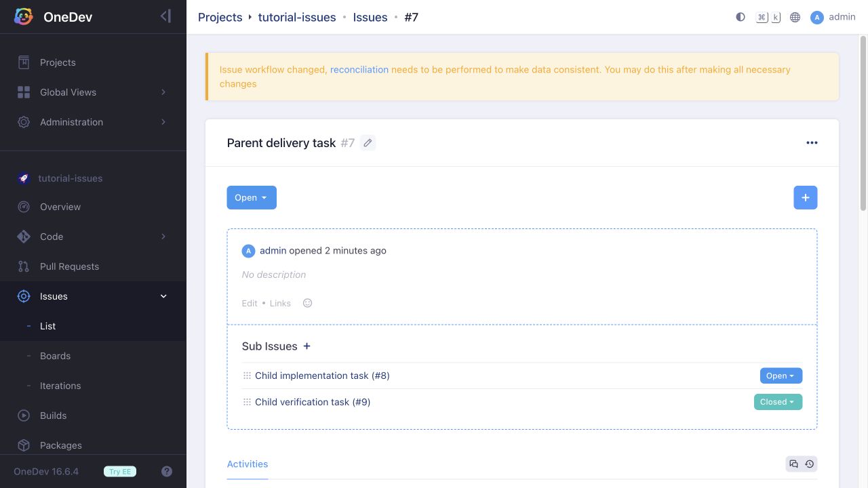Click the OneDev logo icon

tap(24, 17)
